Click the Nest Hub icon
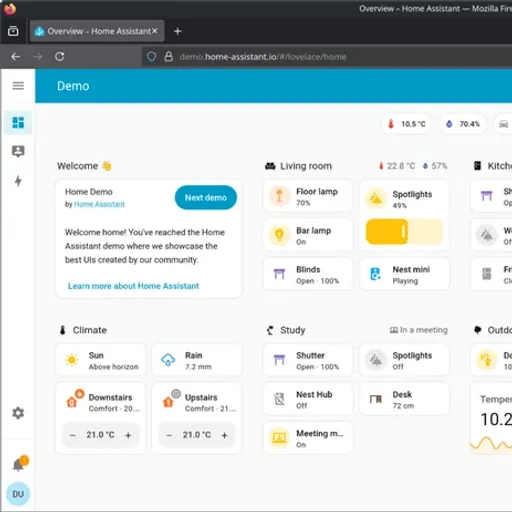 pos(279,399)
